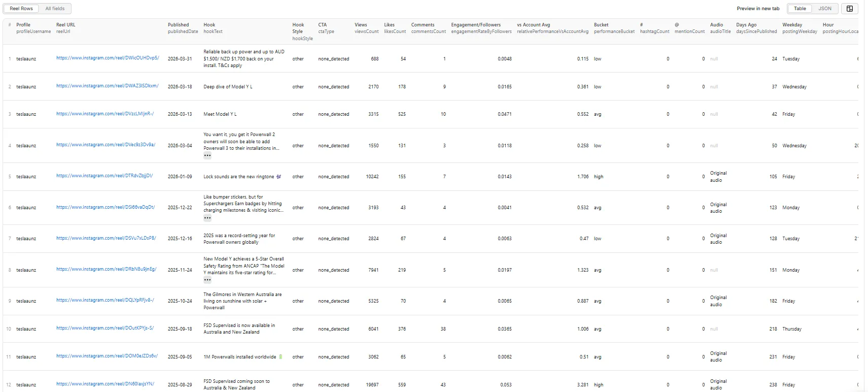Switch to the Reel Rows tab
The height and width of the screenshot is (392, 868).
click(21, 9)
